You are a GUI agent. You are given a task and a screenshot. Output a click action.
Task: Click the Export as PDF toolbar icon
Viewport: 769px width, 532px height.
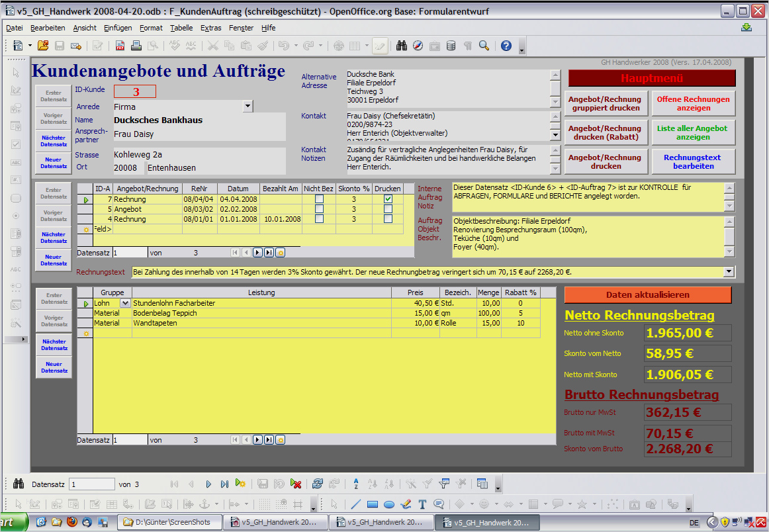pos(120,46)
